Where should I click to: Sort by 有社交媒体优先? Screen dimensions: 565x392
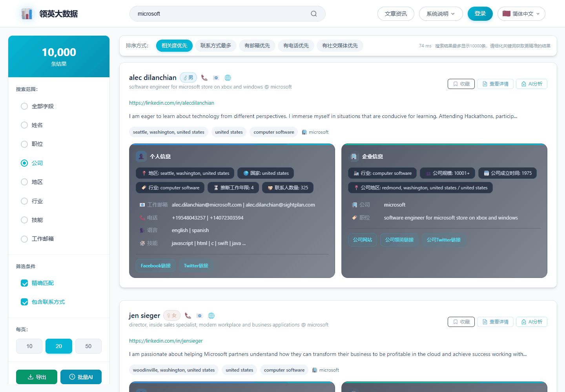(340, 45)
